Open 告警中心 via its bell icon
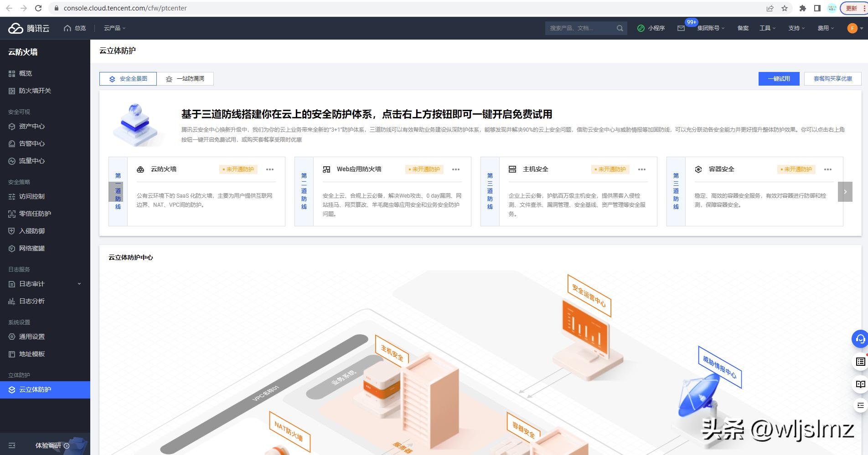Screen dimensions: 868x455 [x=11, y=143]
